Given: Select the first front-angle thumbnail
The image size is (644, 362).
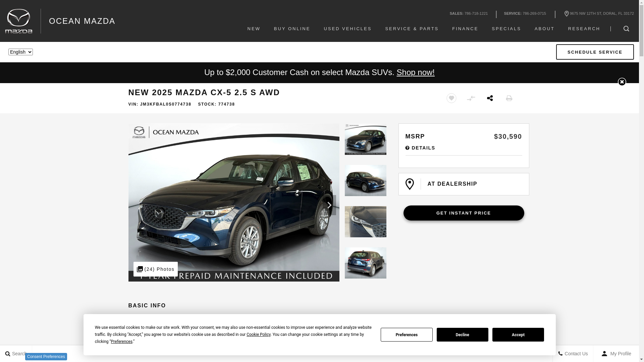Looking at the screenshot, I should tap(366, 139).
